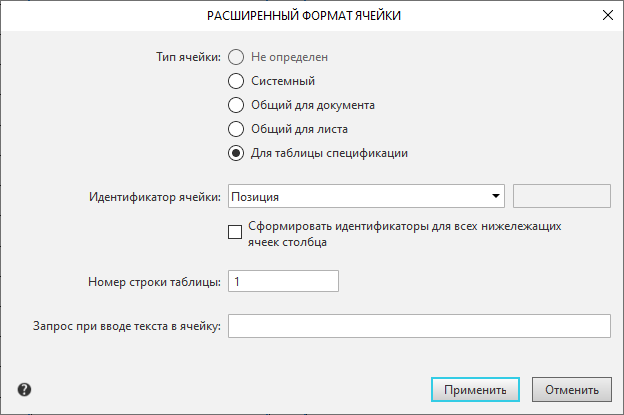Image resolution: width=624 pixels, height=415 pixels.
Task: Expand the Идентификатор ячейки dropdown arrow
Action: click(494, 196)
